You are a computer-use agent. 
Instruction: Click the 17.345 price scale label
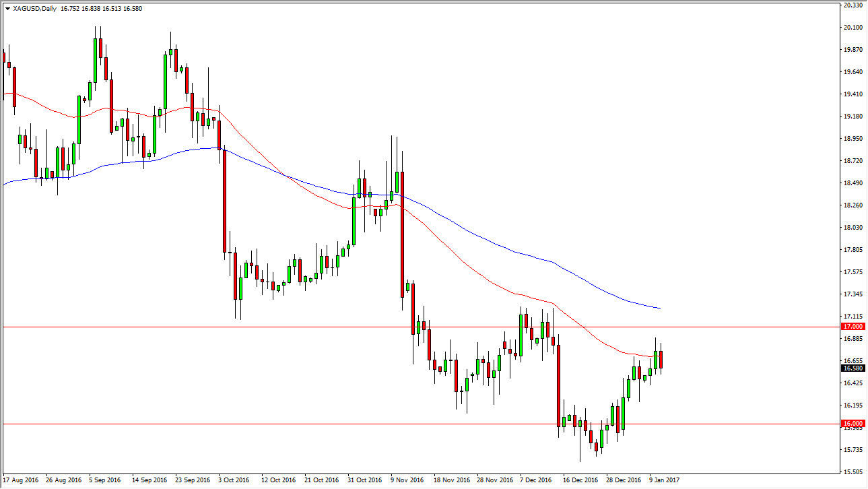[852, 294]
